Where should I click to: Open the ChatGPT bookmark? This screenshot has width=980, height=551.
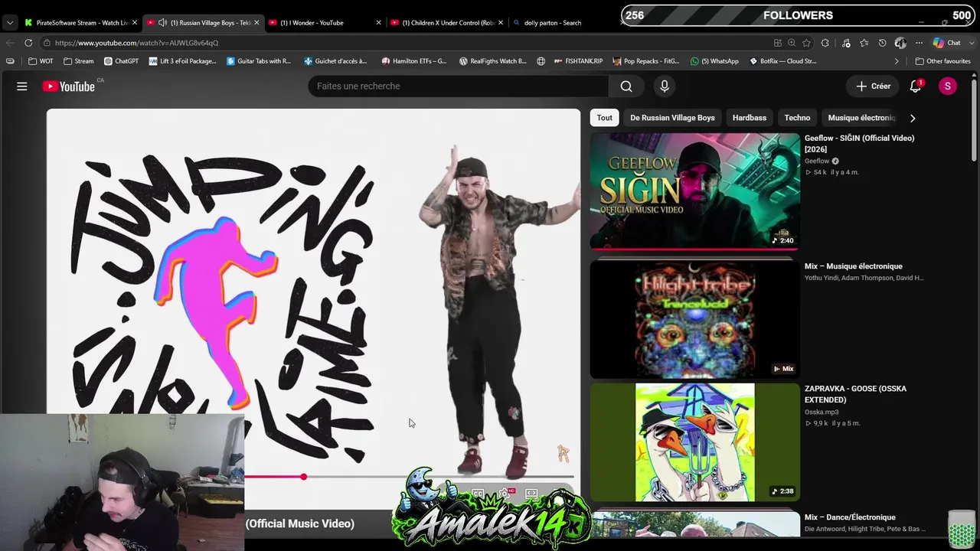[121, 61]
